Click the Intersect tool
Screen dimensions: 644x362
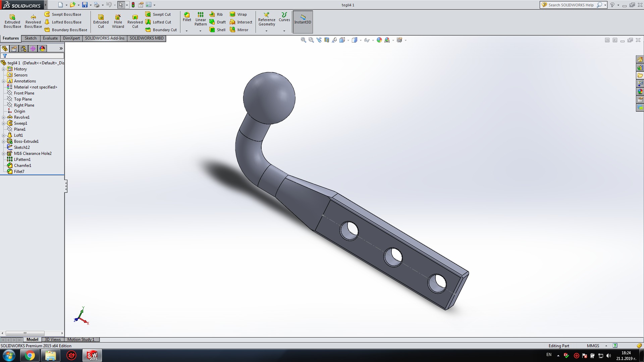coord(241,22)
